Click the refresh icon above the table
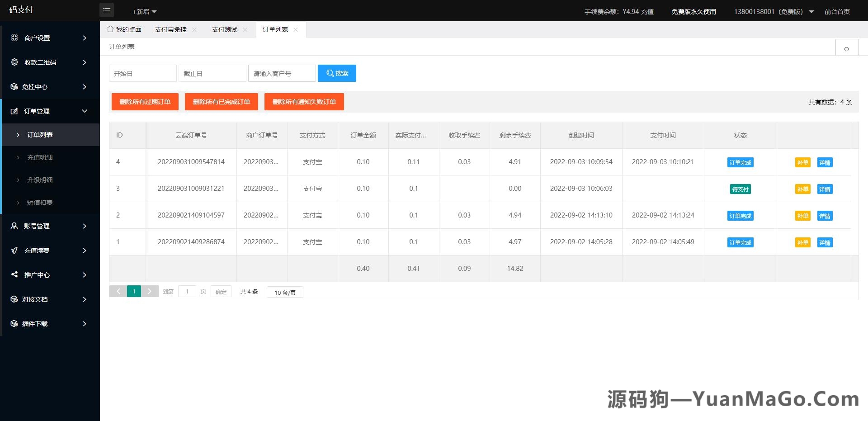The image size is (868, 421). pos(847,49)
